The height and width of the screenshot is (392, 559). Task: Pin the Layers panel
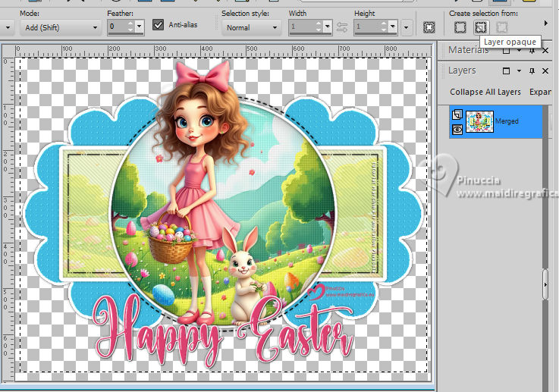[532, 71]
